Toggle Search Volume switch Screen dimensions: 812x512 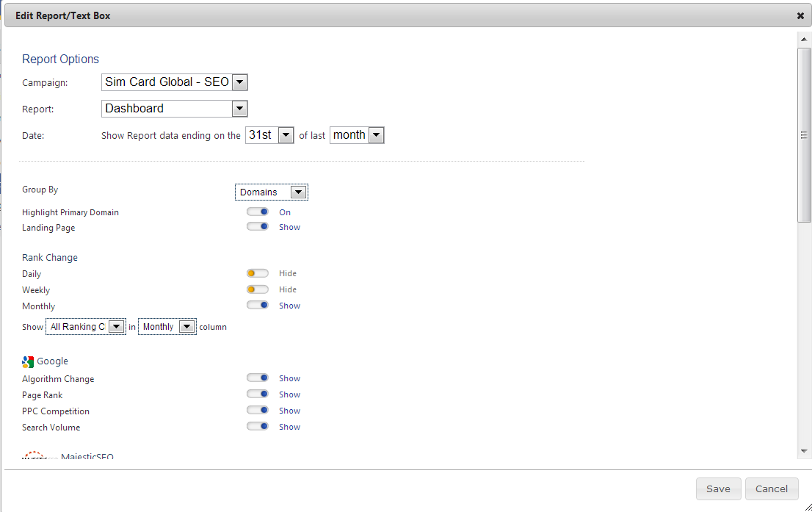[258, 427]
